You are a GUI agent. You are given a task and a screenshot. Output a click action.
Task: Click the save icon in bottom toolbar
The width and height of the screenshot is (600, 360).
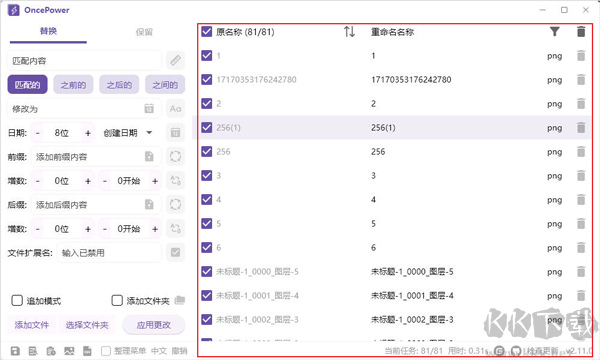(x=15, y=351)
